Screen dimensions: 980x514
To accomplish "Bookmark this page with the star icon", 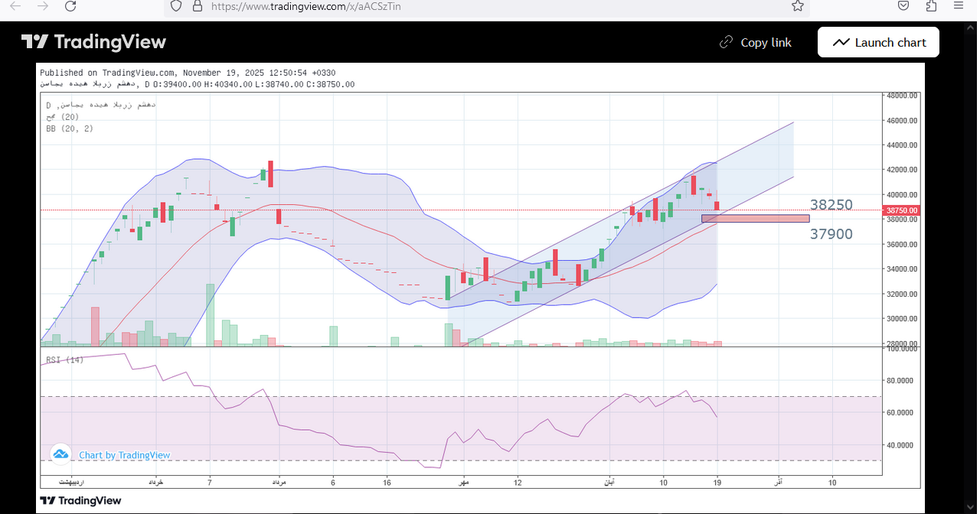I will tap(797, 6).
